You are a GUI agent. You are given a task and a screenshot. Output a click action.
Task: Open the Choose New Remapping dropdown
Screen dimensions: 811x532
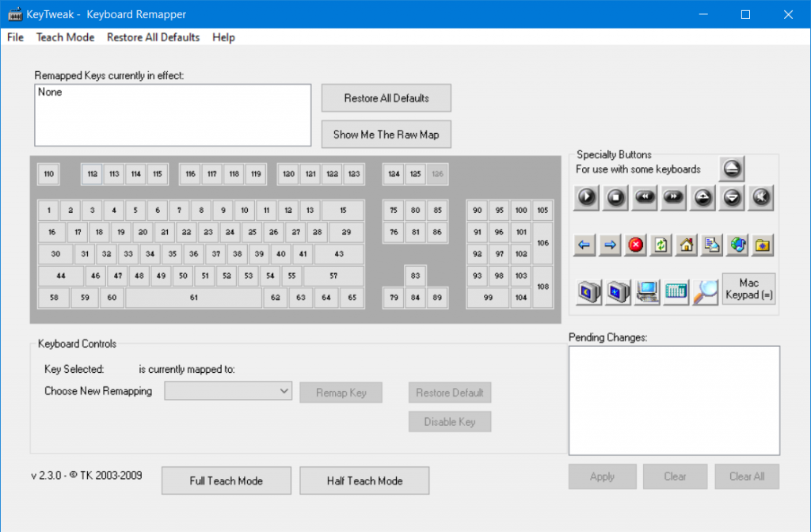coord(227,390)
